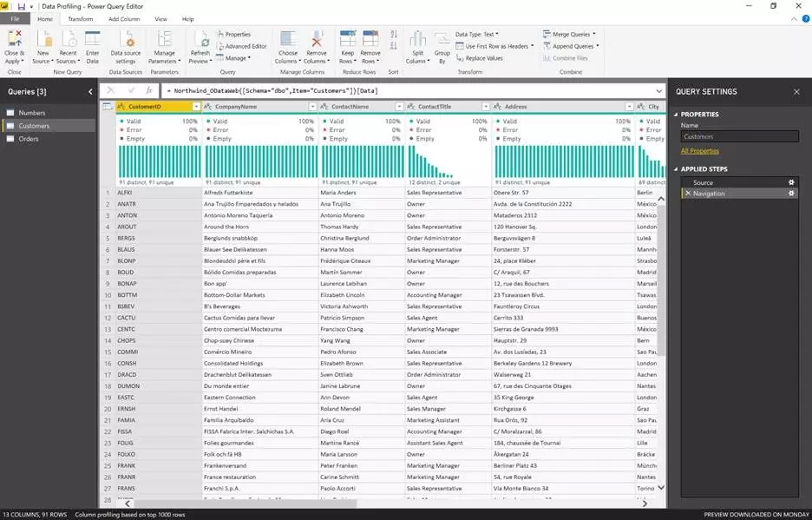Click the Group By icon
The height and width of the screenshot is (520, 812).
pos(442,39)
